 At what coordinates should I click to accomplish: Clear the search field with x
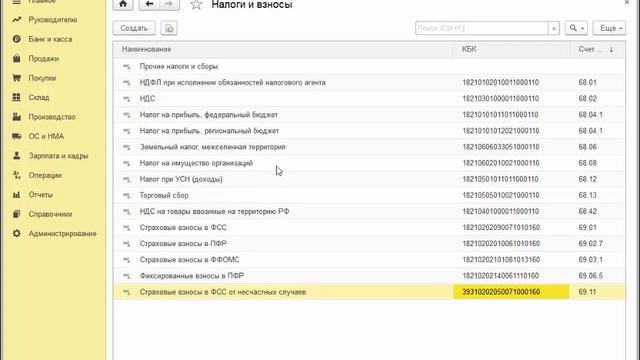(x=553, y=28)
